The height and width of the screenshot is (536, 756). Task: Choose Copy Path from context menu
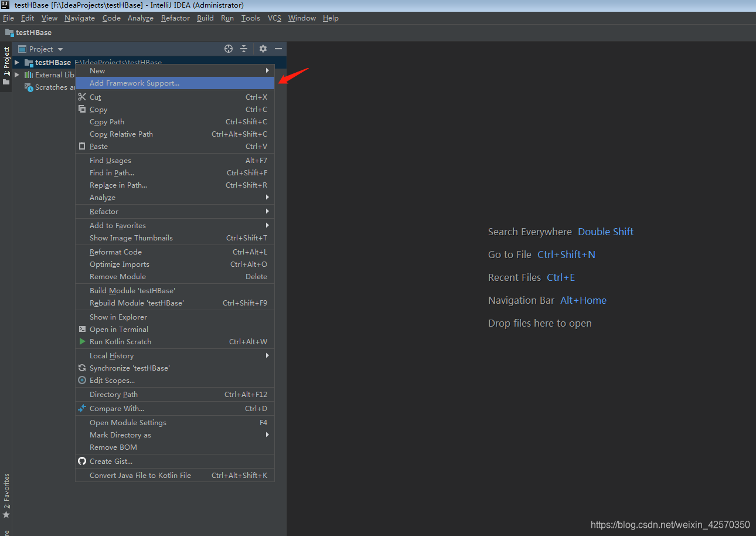(175, 121)
